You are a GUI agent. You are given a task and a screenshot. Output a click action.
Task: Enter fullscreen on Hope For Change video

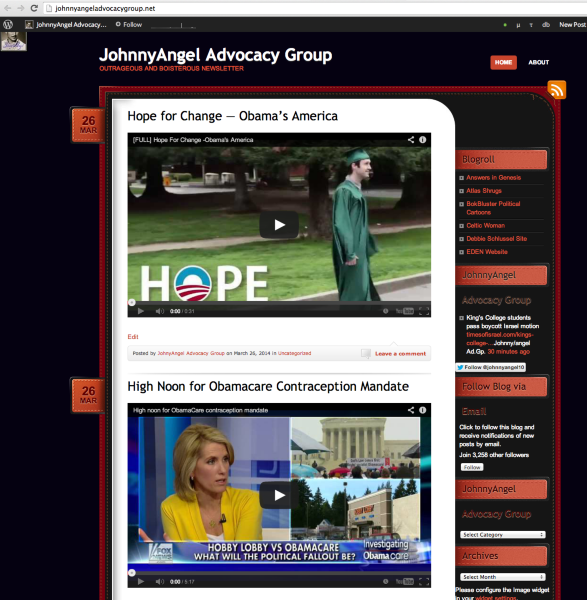424,311
